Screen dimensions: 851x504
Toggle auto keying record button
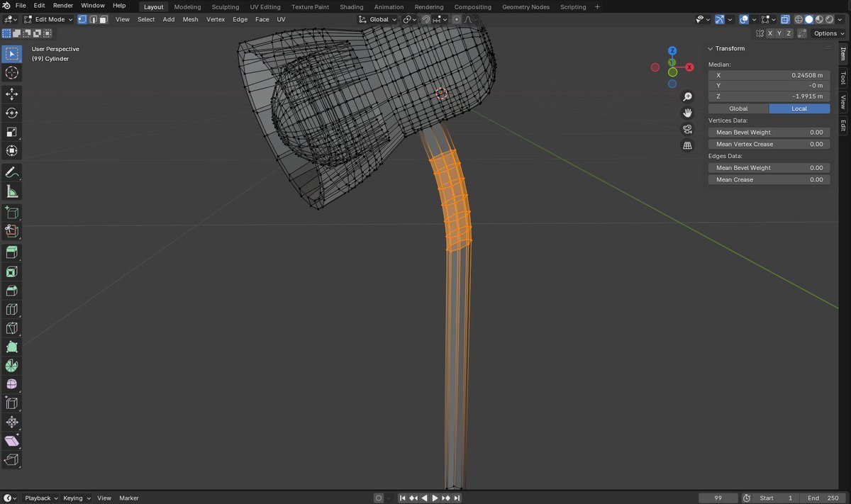(x=379, y=498)
